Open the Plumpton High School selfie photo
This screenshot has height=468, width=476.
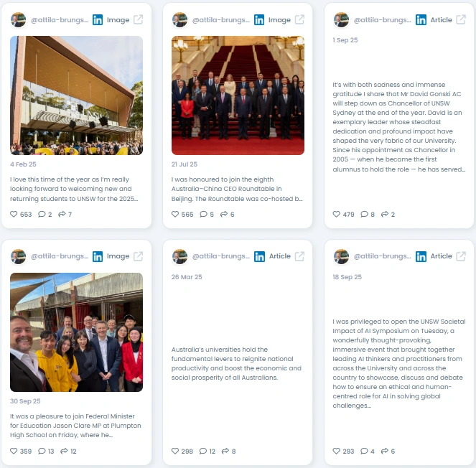click(x=77, y=332)
